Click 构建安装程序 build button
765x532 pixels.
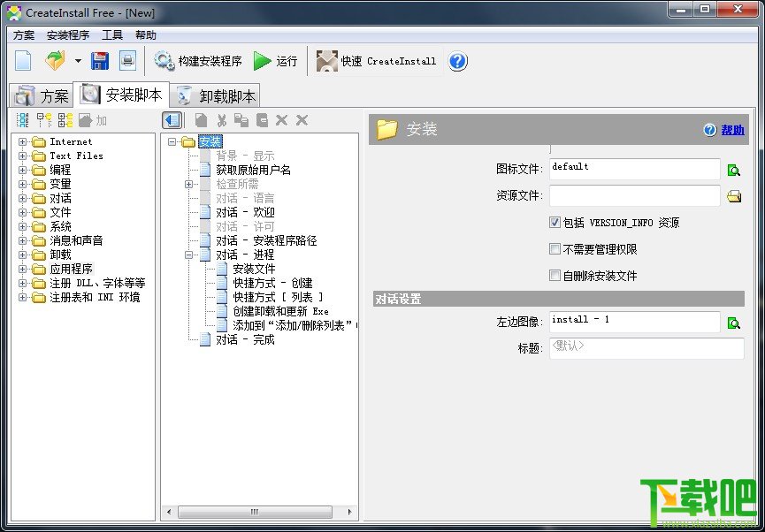tap(197, 61)
